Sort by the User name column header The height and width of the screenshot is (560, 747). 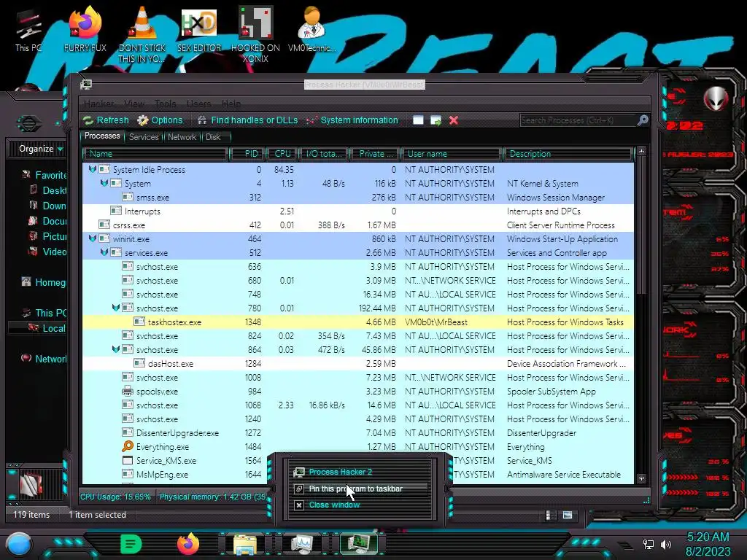(451, 154)
